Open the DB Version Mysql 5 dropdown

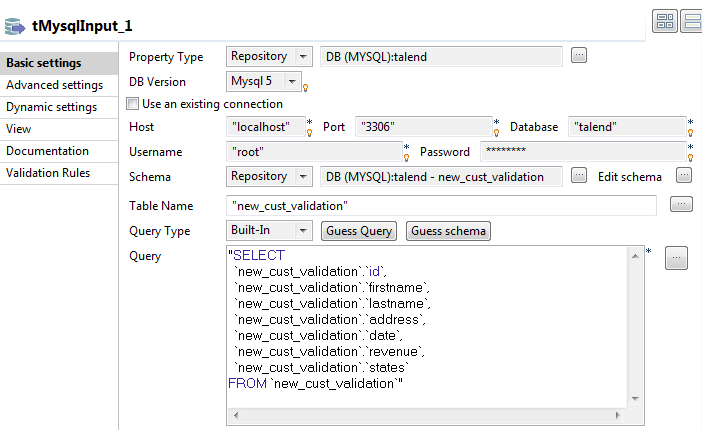pos(292,82)
